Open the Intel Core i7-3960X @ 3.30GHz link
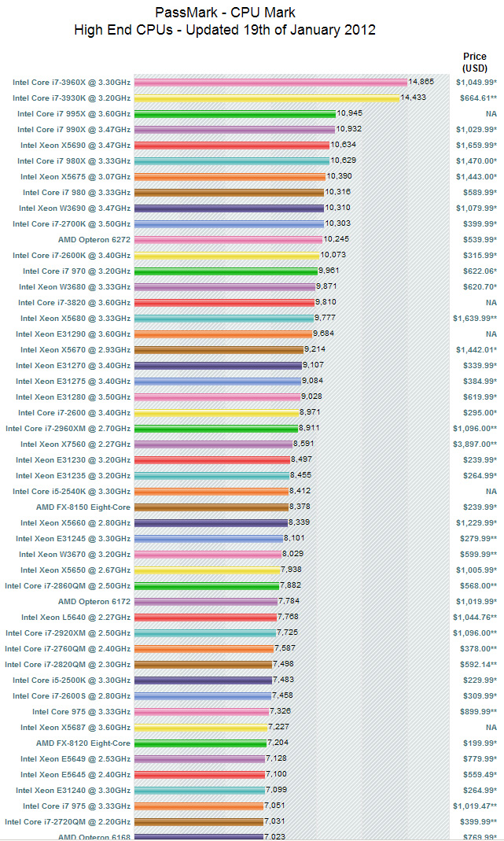Screen dimensions: 504x841 [72, 83]
